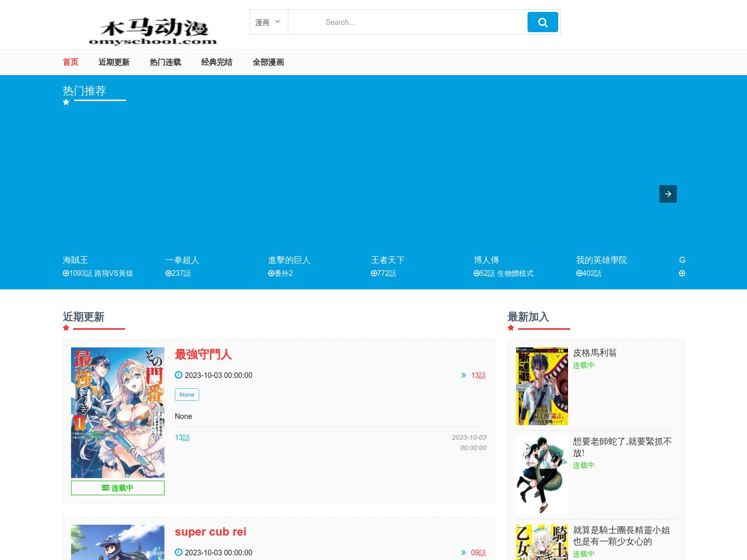Open chapter 772話 link
The image size is (747, 560).
pos(386,273)
